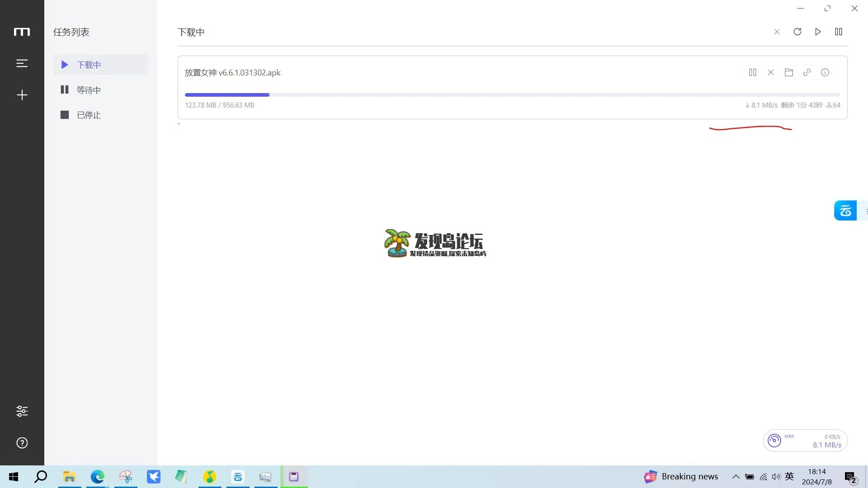Click the connection count 64
868x488 pixels.
833,105
